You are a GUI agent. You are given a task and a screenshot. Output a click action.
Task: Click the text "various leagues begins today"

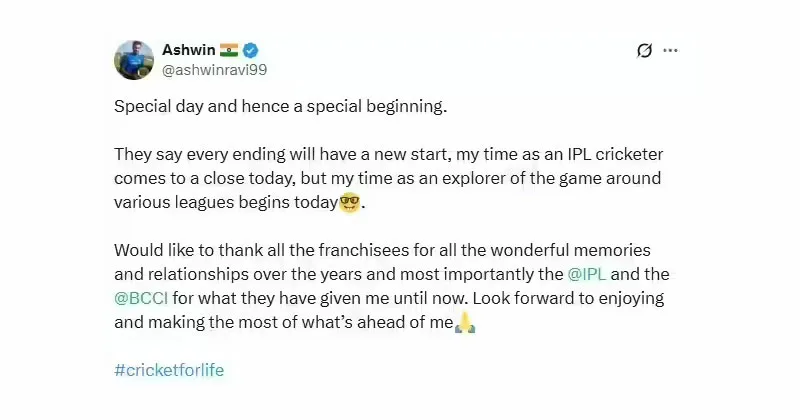click(226, 203)
